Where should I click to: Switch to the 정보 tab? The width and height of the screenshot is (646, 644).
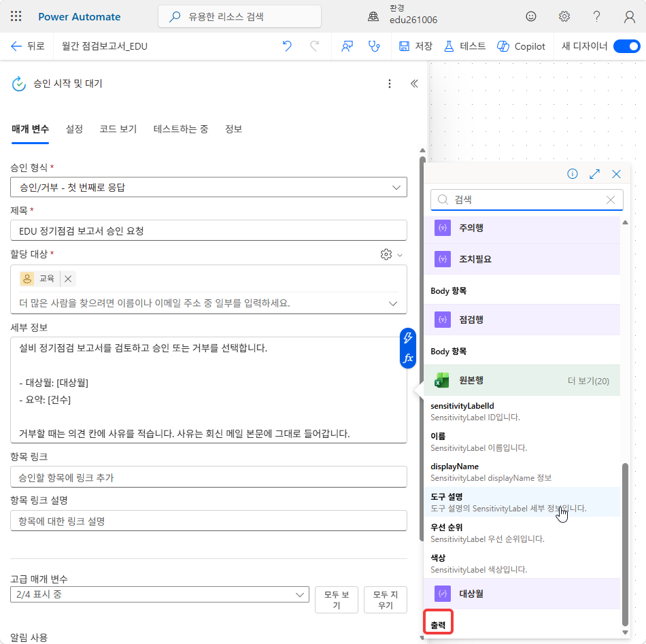tap(233, 129)
